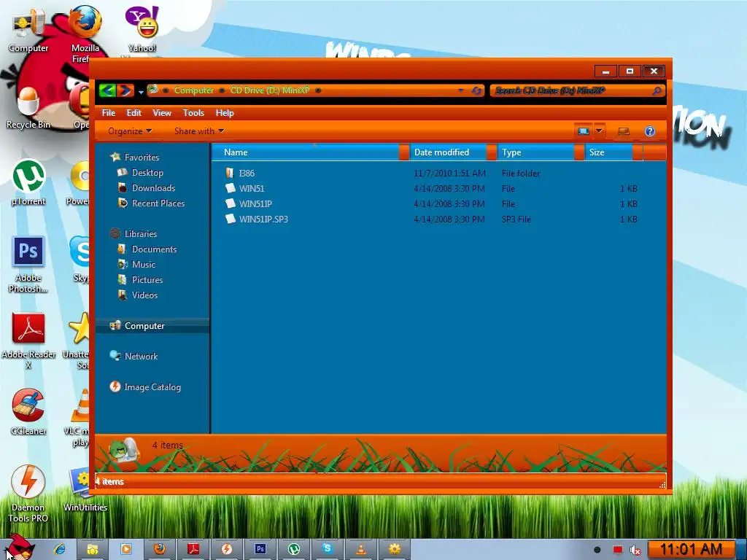Open the Share with dropdown

(x=199, y=131)
